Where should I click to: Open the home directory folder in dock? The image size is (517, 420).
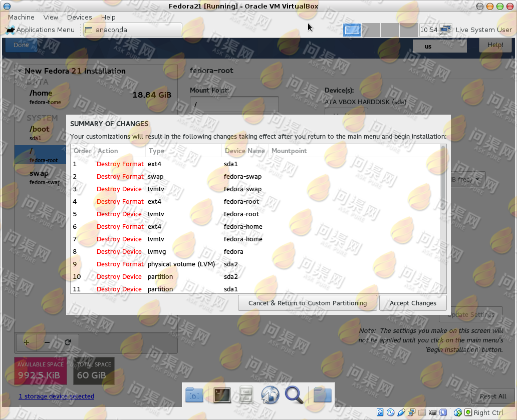(x=322, y=394)
